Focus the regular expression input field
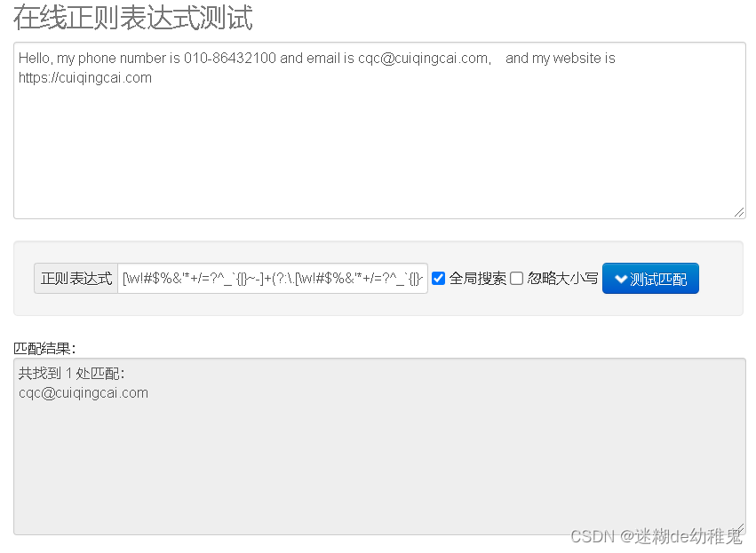This screenshot has width=756, height=553. 273,279
